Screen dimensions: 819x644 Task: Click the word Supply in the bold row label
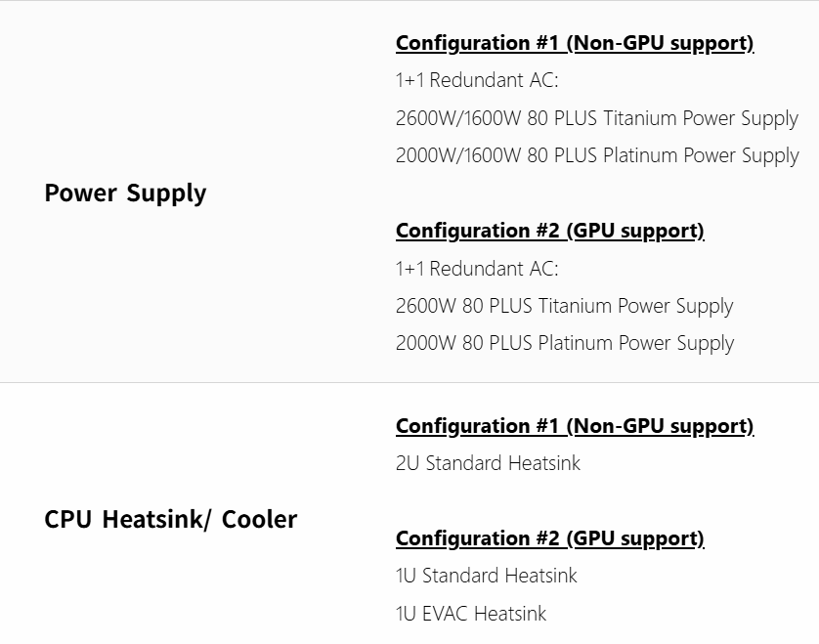tap(166, 193)
